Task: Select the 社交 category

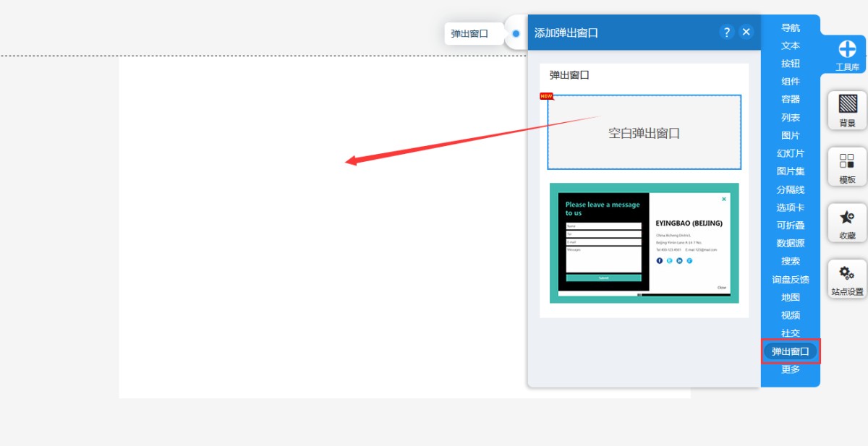Action: (791, 333)
